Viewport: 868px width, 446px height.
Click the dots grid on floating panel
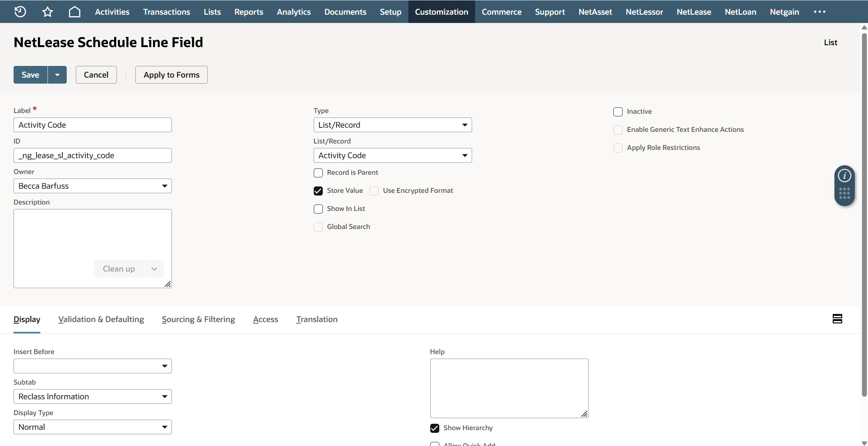(x=844, y=193)
